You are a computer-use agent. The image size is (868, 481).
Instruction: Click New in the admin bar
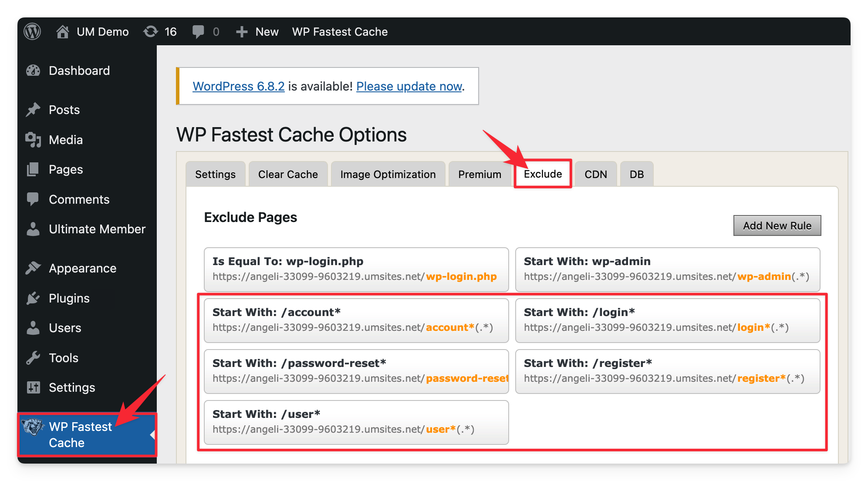click(267, 32)
